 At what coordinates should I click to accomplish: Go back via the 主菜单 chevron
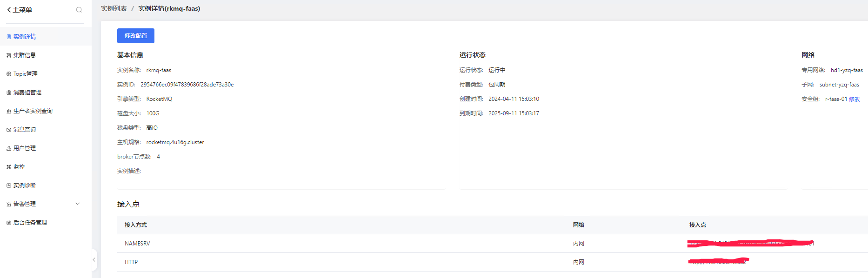tap(9, 10)
